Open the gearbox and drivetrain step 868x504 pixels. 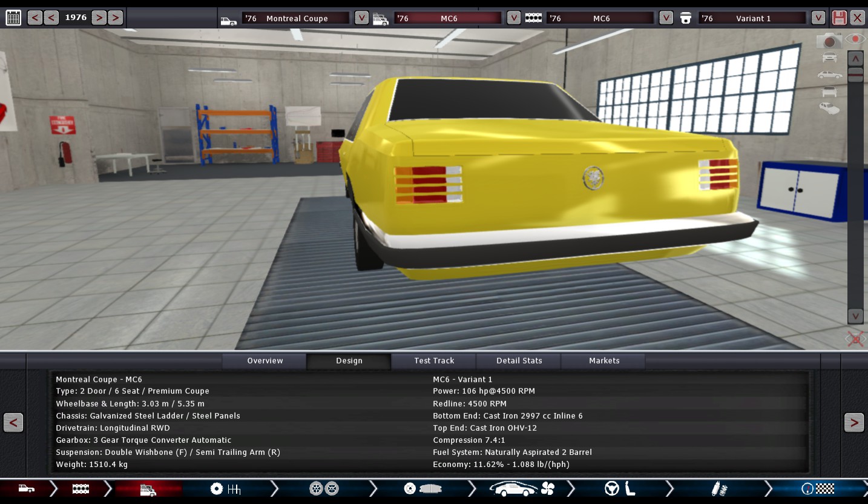pos(225,489)
